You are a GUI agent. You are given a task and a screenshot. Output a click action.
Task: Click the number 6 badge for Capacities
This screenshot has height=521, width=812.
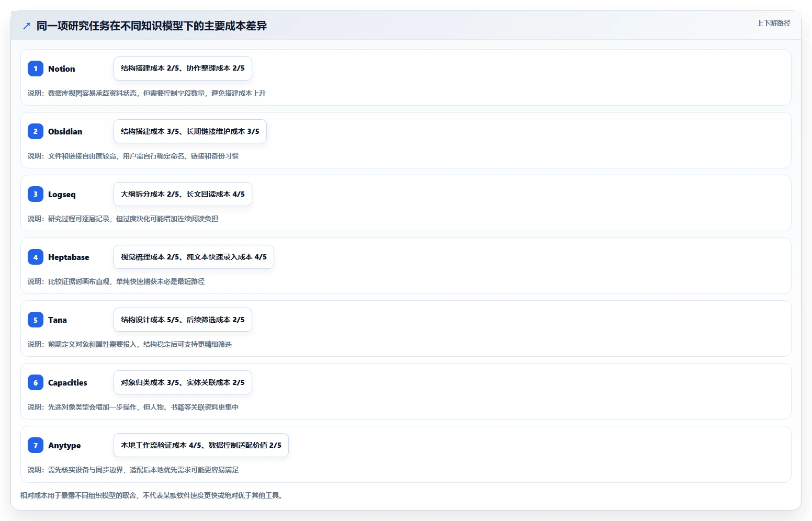pos(36,382)
